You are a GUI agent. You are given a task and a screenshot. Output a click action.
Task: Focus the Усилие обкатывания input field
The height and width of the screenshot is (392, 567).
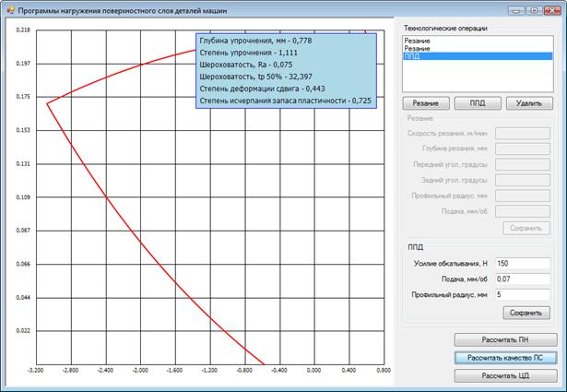(522, 263)
